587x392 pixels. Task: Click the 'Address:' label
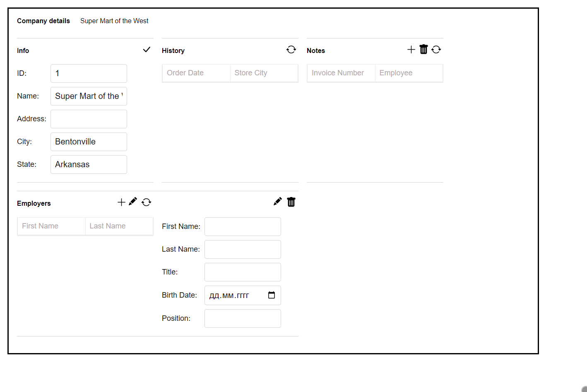[x=31, y=119]
